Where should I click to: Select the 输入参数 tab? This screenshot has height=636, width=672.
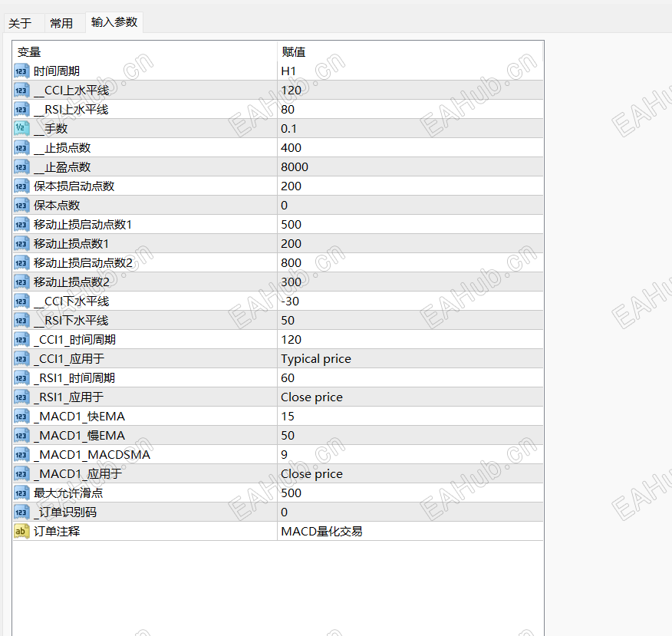point(114,22)
